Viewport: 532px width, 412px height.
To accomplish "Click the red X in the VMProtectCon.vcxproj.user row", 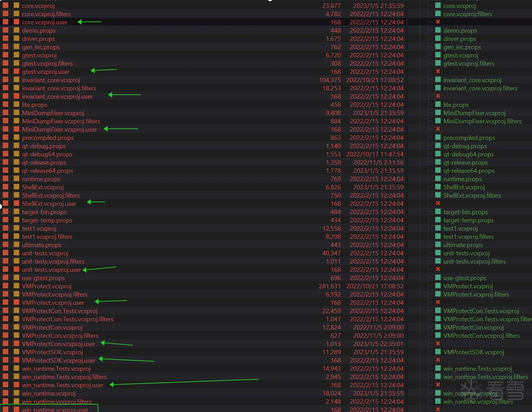I will pyautogui.click(x=438, y=344).
